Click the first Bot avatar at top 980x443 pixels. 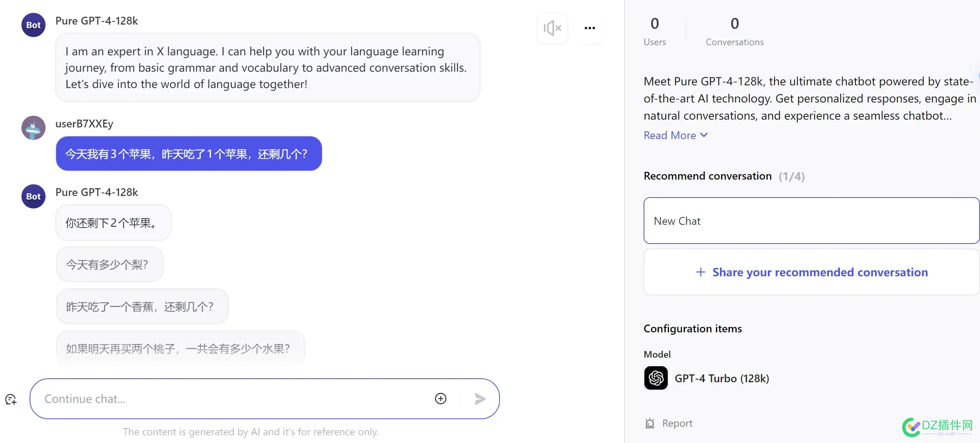coord(33,25)
